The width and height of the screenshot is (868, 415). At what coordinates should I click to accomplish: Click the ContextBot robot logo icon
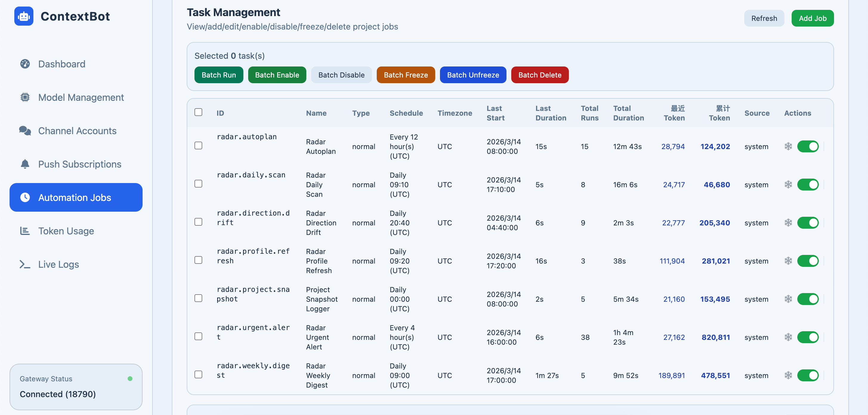click(x=24, y=16)
